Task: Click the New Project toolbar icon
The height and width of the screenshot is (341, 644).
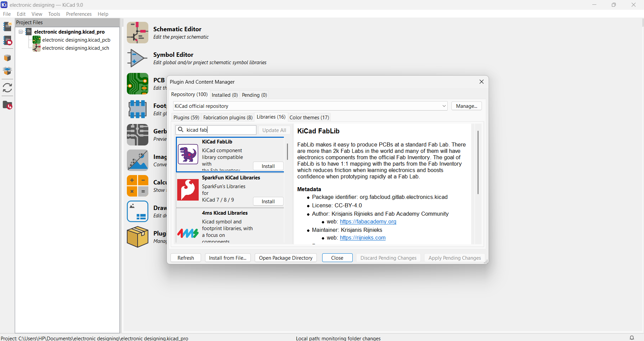Action: (7, 26)
